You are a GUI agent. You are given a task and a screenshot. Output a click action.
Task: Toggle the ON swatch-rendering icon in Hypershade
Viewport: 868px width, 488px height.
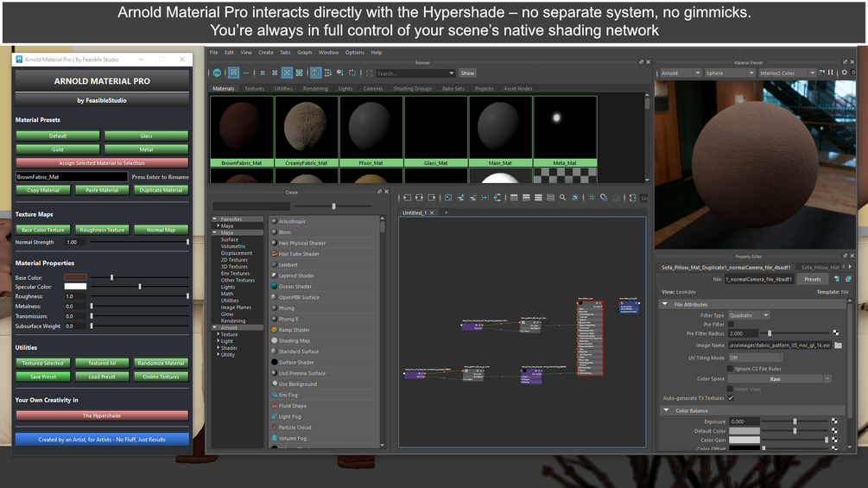pos(217,73)
